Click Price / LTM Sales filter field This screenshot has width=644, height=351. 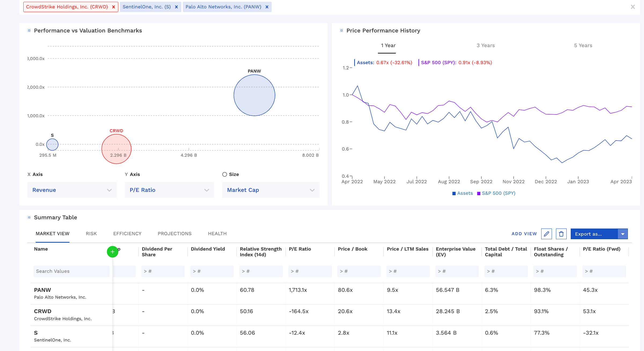pyautogui.click(x=408, y=271)
